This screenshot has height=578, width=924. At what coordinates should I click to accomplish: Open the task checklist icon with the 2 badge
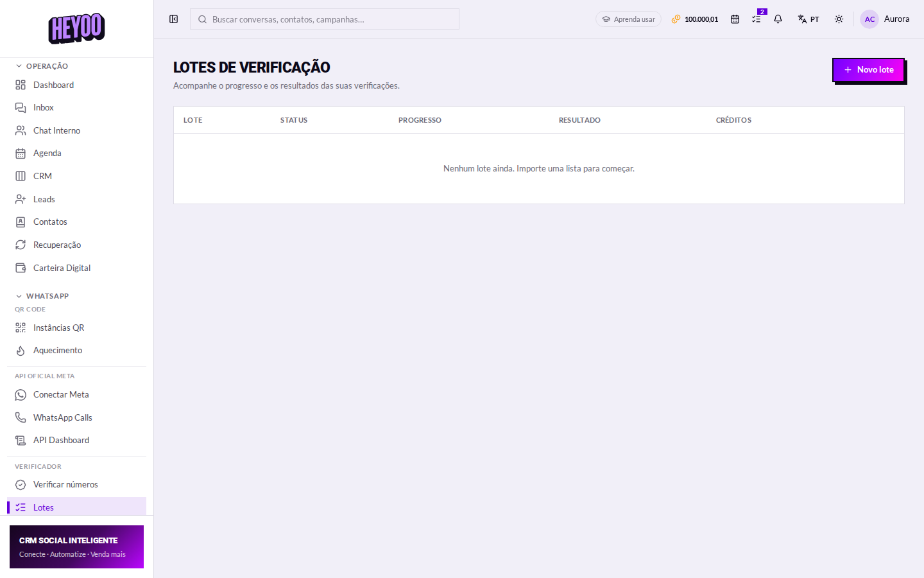[x=757, y=19]
